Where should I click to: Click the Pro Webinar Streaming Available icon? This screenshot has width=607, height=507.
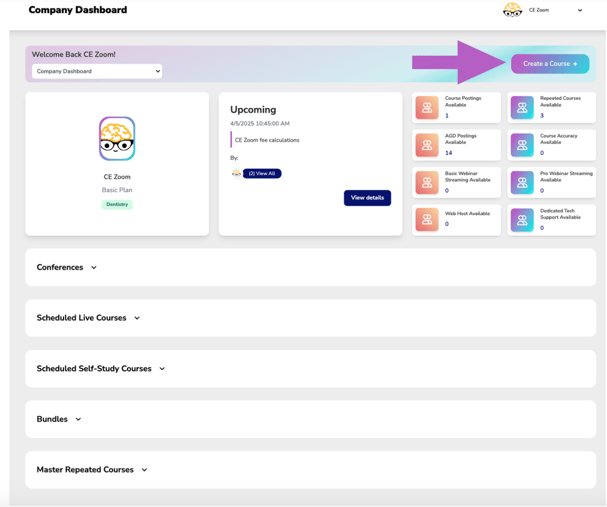(522, 182)
